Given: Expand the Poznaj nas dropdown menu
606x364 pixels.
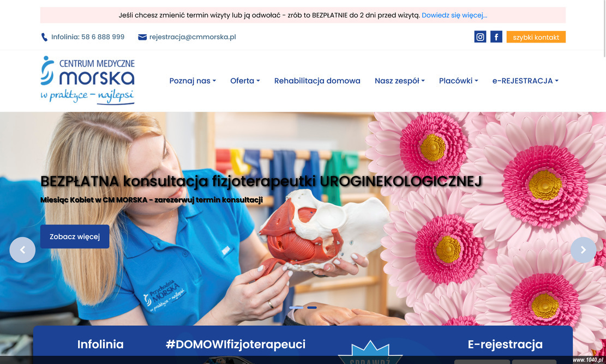Looking at the screenshot, I should [x=193, y=81].
